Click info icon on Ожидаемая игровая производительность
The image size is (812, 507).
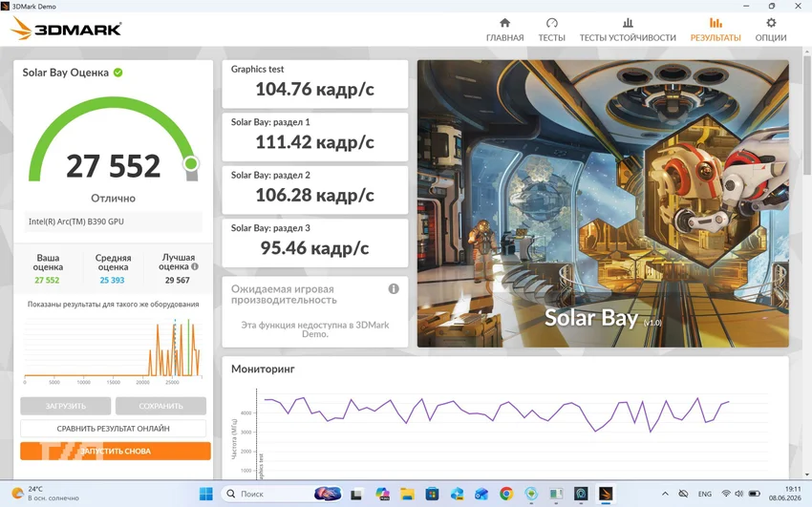click(x=394, y=288)
